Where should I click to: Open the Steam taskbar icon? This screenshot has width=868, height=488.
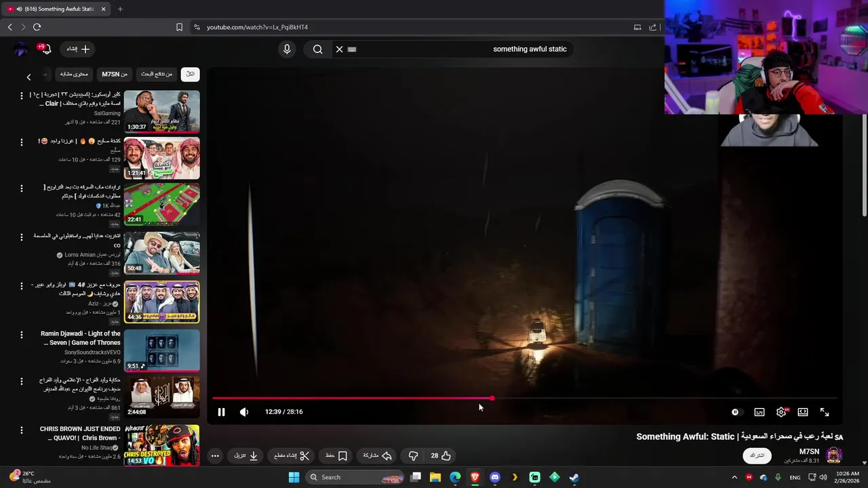point(574,477)
